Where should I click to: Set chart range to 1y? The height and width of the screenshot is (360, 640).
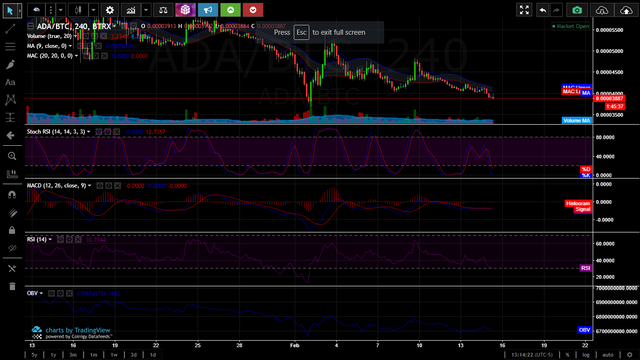(53, 355)
